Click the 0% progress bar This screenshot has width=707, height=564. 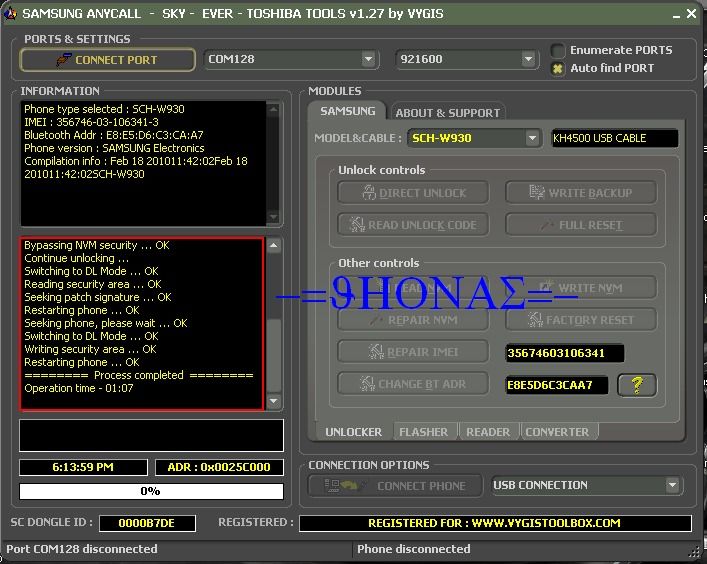(151, 491)
